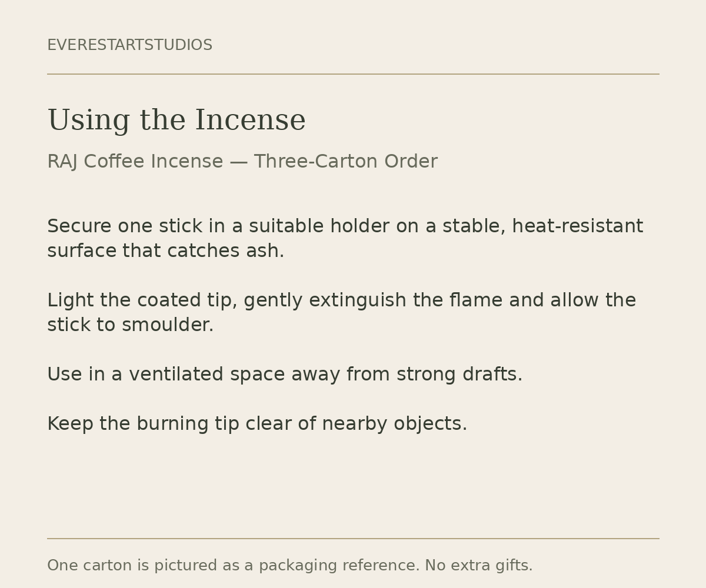This screenshot has width=706, height=588.
Task: Select the "RAJ Coffee Incense" subtitle text
Action: (135, 162)
